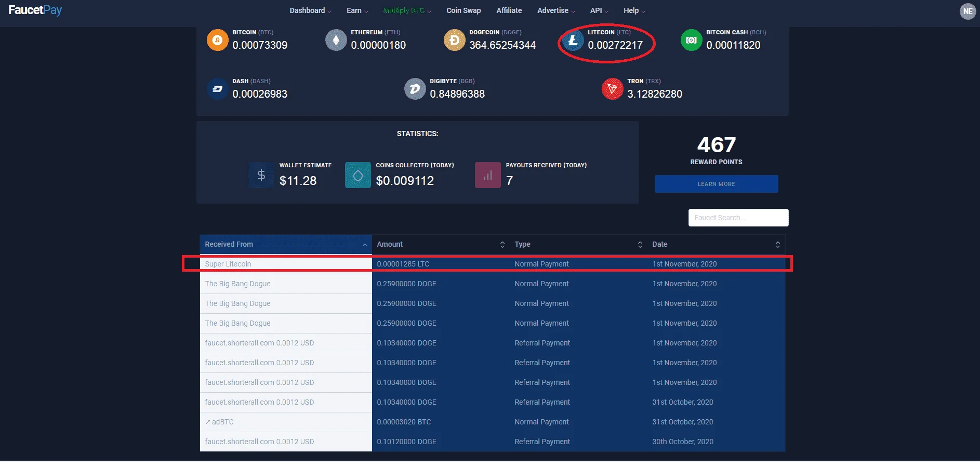This screenshot has width=980, height=467.
Task: Click the Dash balance 0.00026983
Action: pyautogui.click(x=260, y=94)
